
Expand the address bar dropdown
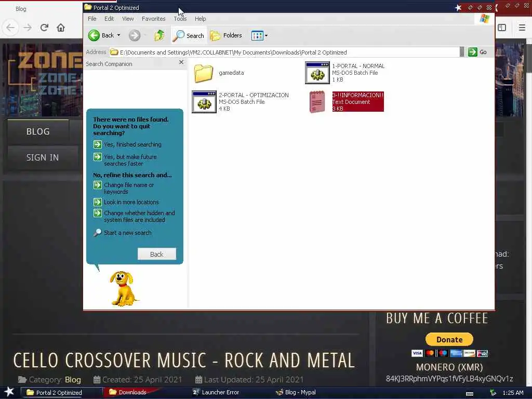(x=462, y=52)
